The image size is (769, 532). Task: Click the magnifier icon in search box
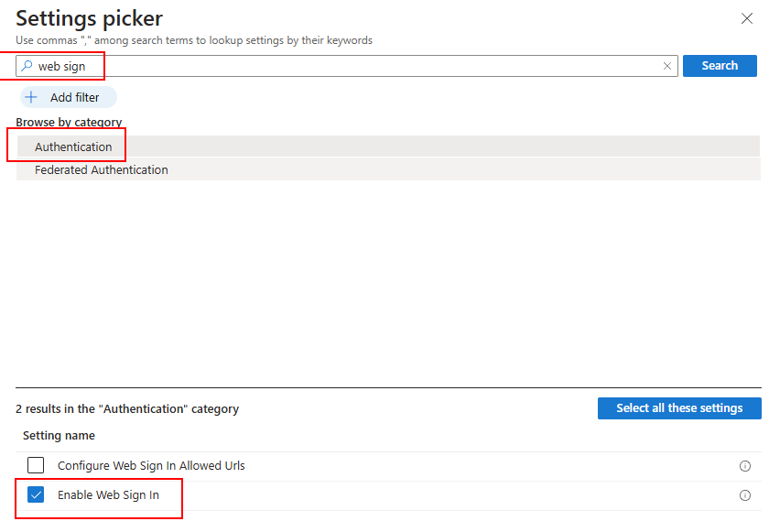(x=27, y=66)
